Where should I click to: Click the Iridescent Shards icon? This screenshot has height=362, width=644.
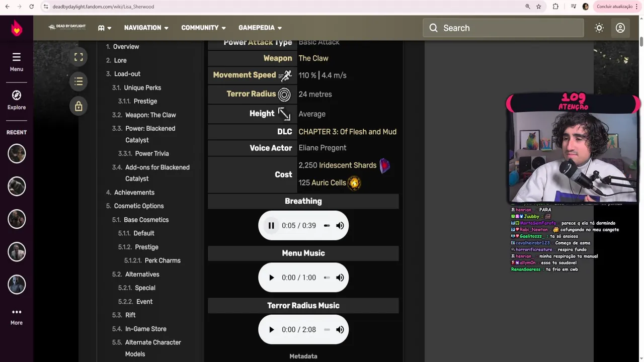pos(384,165)
